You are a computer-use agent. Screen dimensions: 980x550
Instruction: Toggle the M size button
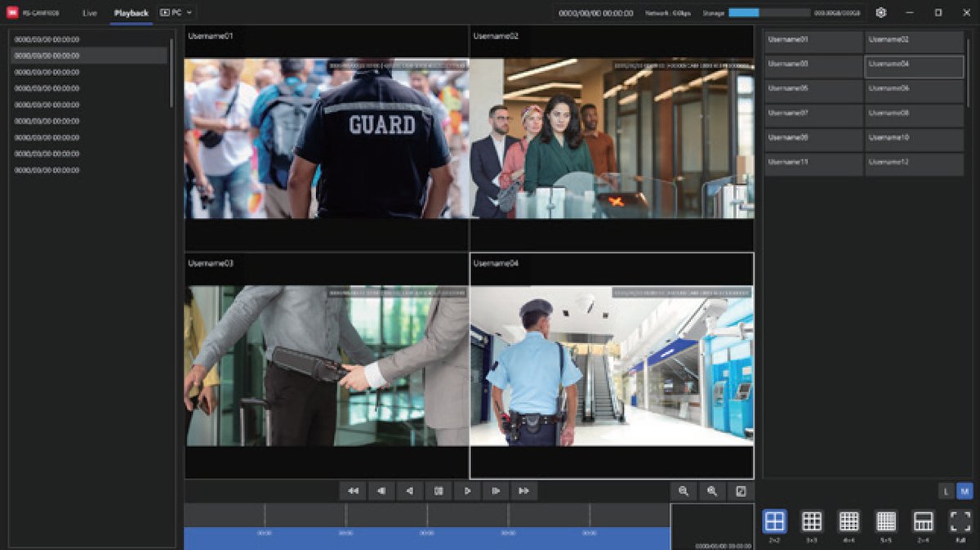click(x=964, y=491)
